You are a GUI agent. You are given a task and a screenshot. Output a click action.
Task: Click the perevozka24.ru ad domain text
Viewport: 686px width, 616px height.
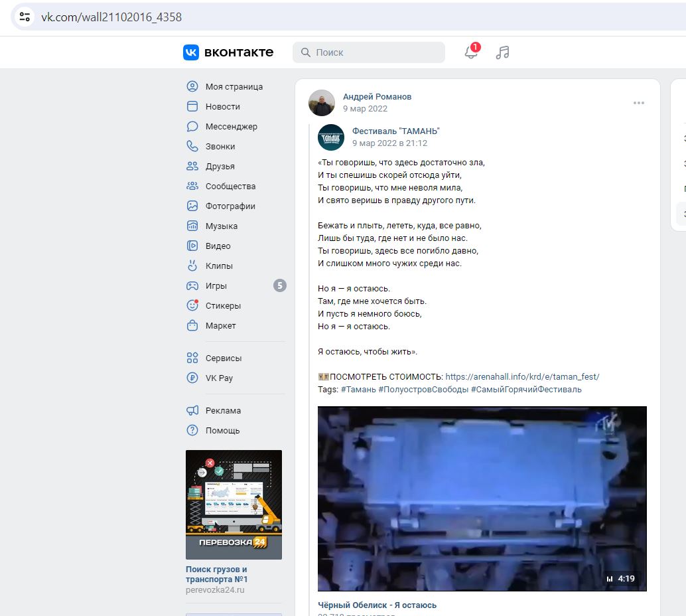coord(215,589)
